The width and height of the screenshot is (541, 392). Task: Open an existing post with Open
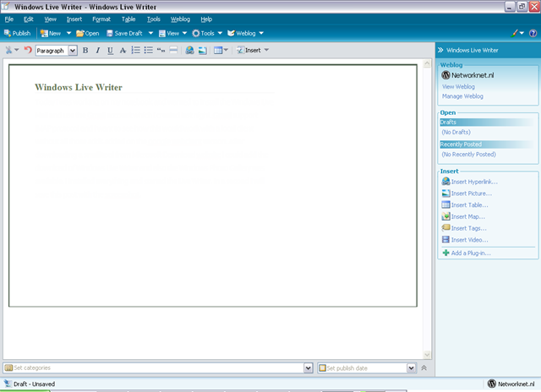coord(88,33)
